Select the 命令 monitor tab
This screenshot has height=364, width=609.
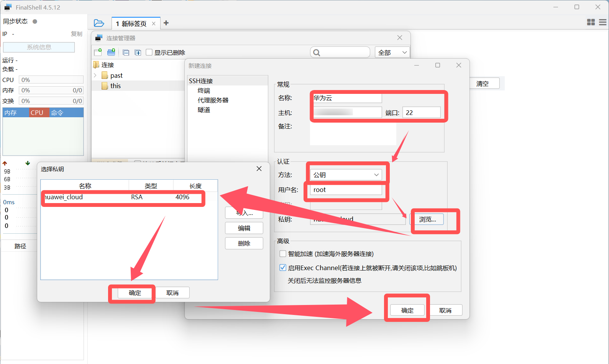66,113
